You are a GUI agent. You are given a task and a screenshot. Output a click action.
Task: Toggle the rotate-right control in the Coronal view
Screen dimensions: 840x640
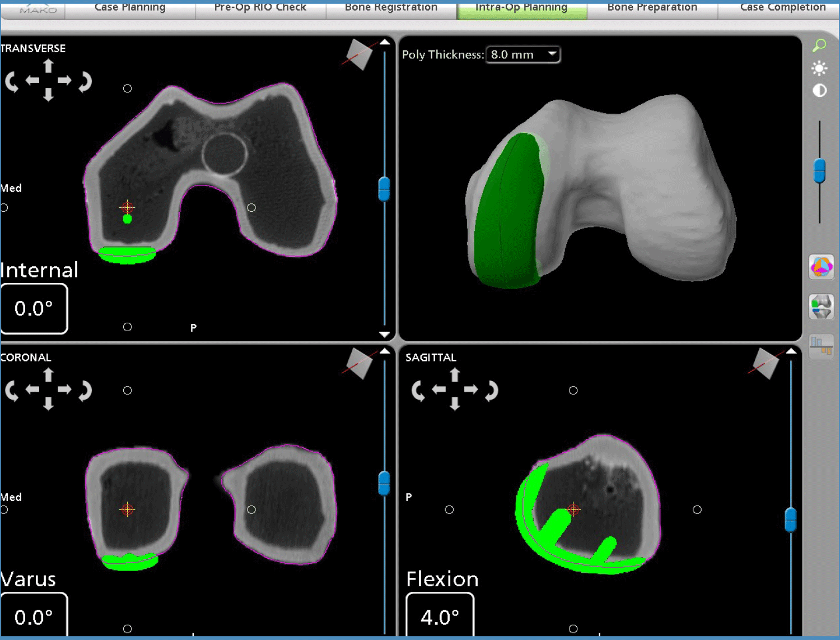[x=84, y=391]
